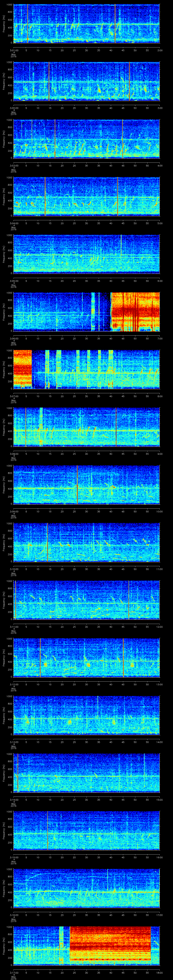173x980 pixels.
Task: Click the '3:17:00' start time label
Action: coord(14,972)
